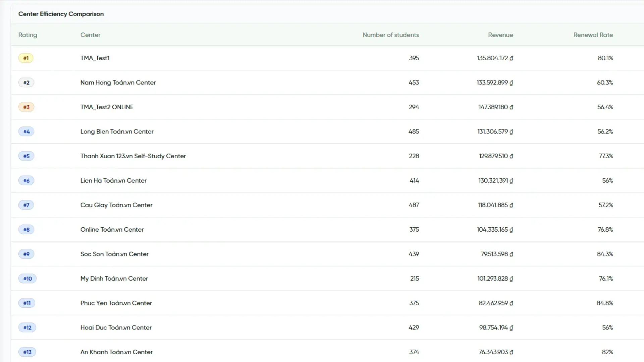Click revenue 82.462.959 ₫ cell
Viewport: 644px width, 362px height.
[x=496, y=303]
